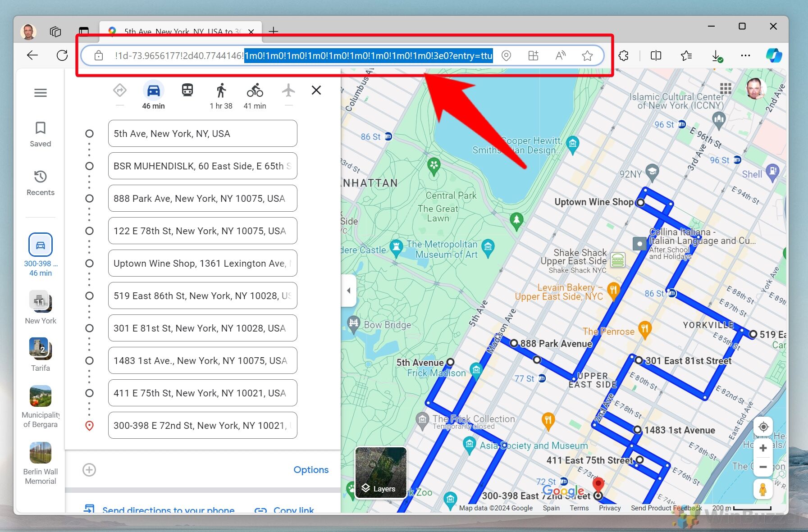
Task: Select the Driving travel mode icon
Action: pyautogui.click(x=153, y=91)
